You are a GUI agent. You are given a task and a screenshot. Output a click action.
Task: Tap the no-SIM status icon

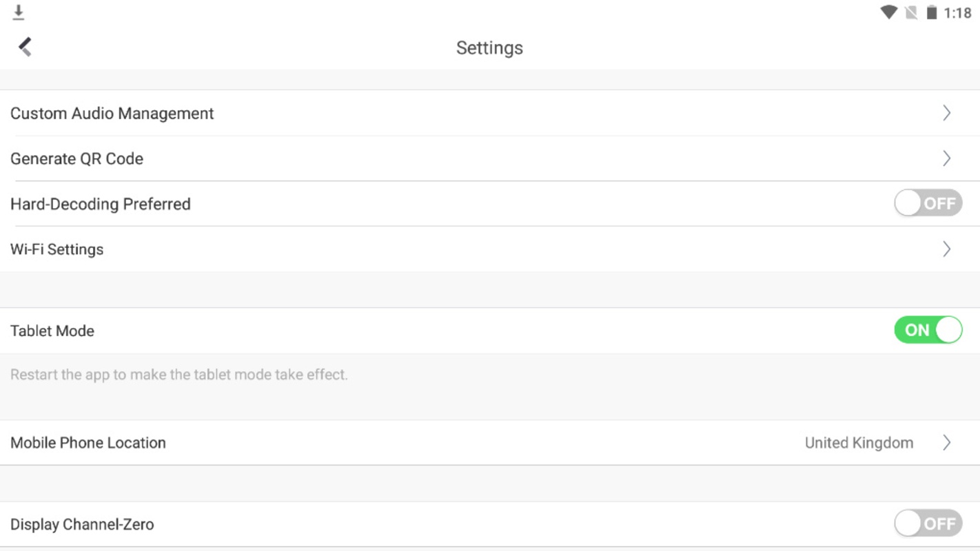point(911,12)
